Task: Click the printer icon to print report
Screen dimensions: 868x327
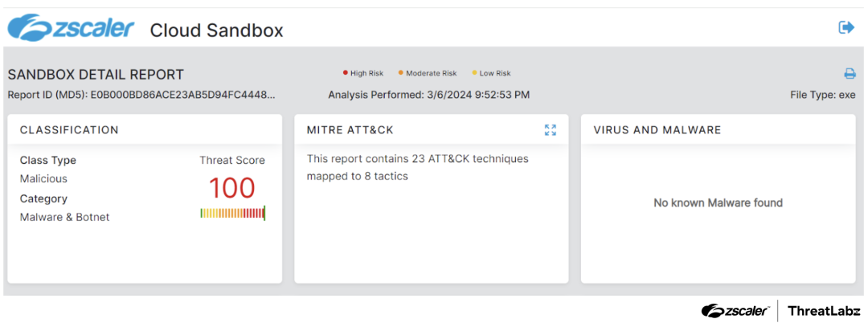Action: pyautogui.click(x=850, y=74)
